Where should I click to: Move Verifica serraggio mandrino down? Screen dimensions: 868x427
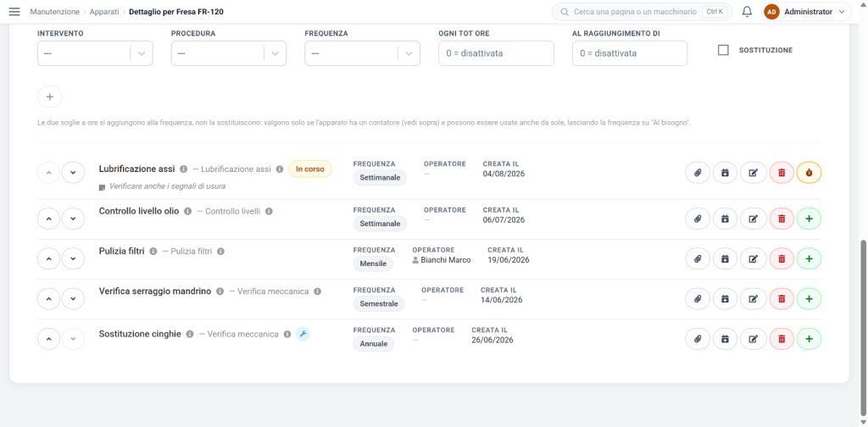click(73, 299)
